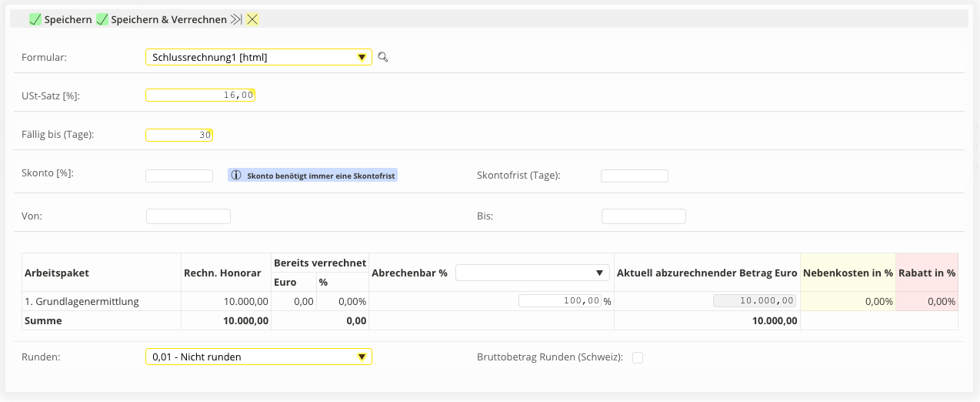This screenshot has height=402, width=980.
Task: Click the double-arrow skip icon in toolbar
Action: pos(237,19)
